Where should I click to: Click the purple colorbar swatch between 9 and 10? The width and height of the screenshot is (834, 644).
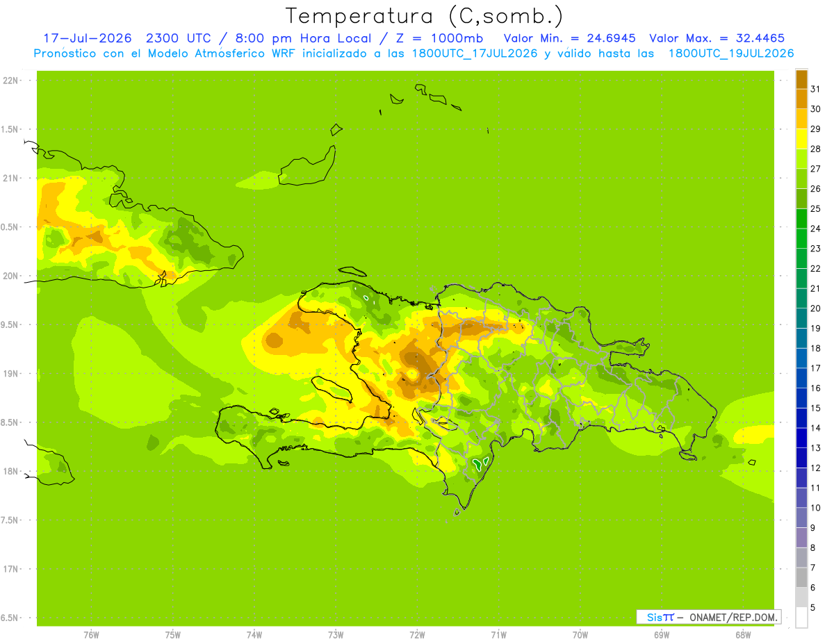(x=801, y=518)
